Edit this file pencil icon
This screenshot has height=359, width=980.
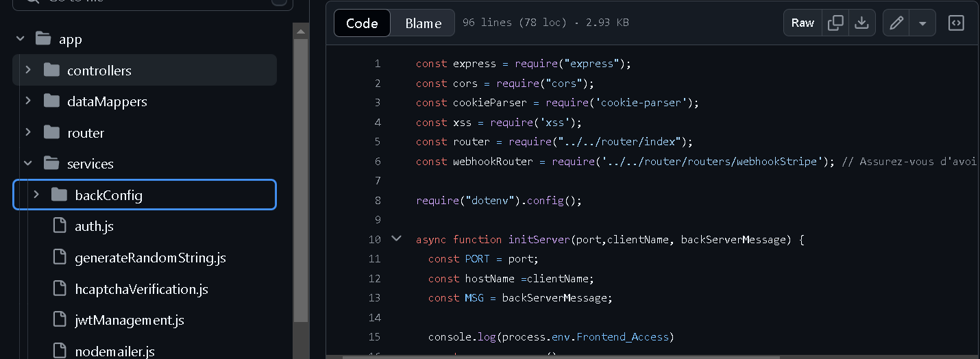(x=896, y=23)
